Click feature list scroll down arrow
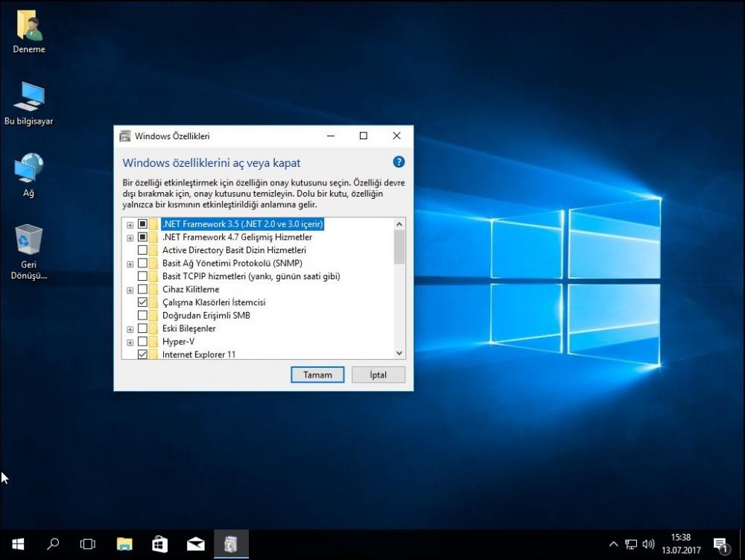Screen dimensions: 745x560 (x=399, y=353)
